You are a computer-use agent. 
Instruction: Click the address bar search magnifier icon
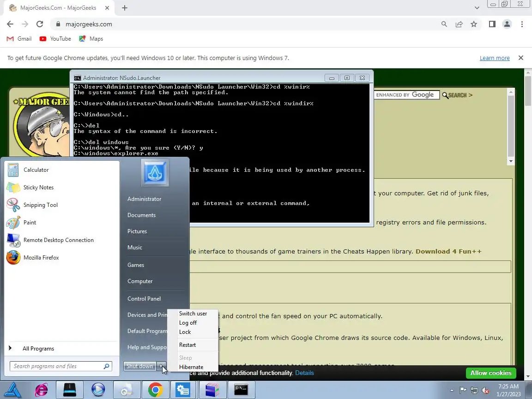[x=444, y=24]
